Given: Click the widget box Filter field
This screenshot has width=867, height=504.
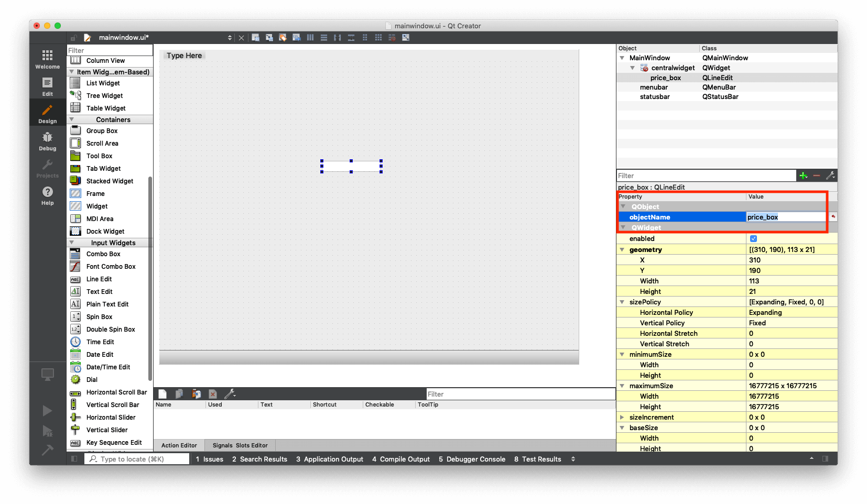Looking at the screenshot, I should tap(110, 50).
